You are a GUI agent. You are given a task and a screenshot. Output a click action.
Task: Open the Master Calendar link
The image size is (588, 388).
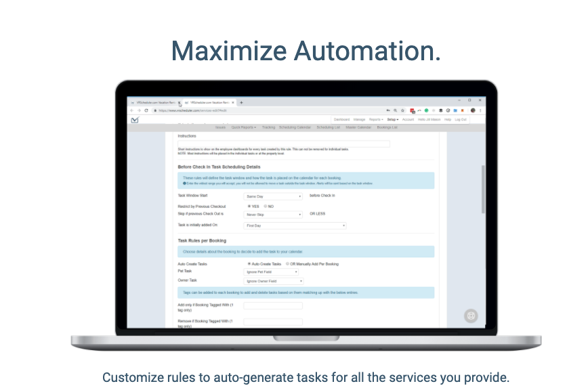[358, 127]
